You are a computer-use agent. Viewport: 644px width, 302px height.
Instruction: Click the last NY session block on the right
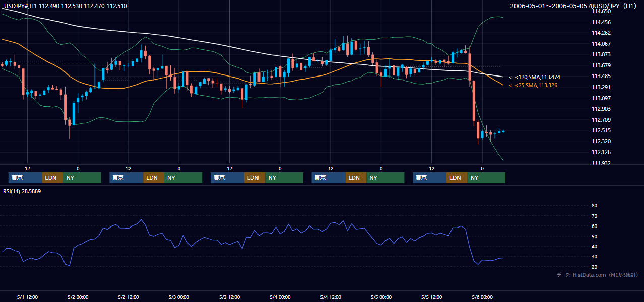click(x=486, y=178)
